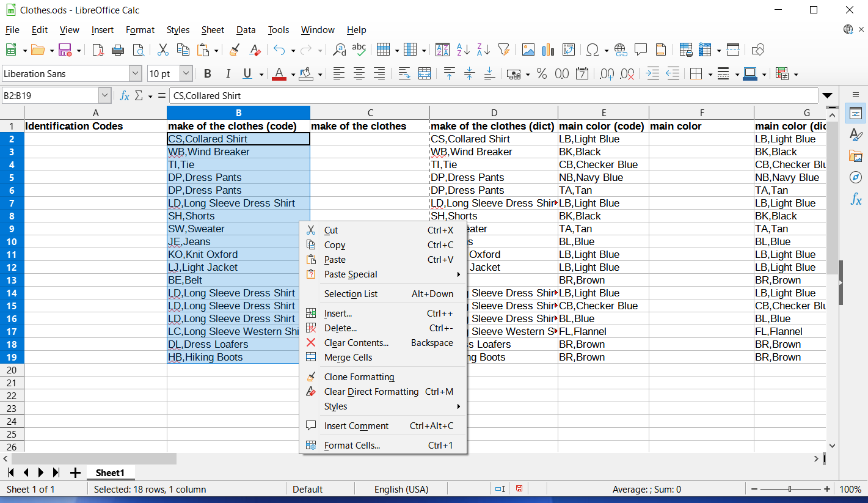Open the Data menu
The height and width of the screenshot is (503, 868).
(246, 30)
